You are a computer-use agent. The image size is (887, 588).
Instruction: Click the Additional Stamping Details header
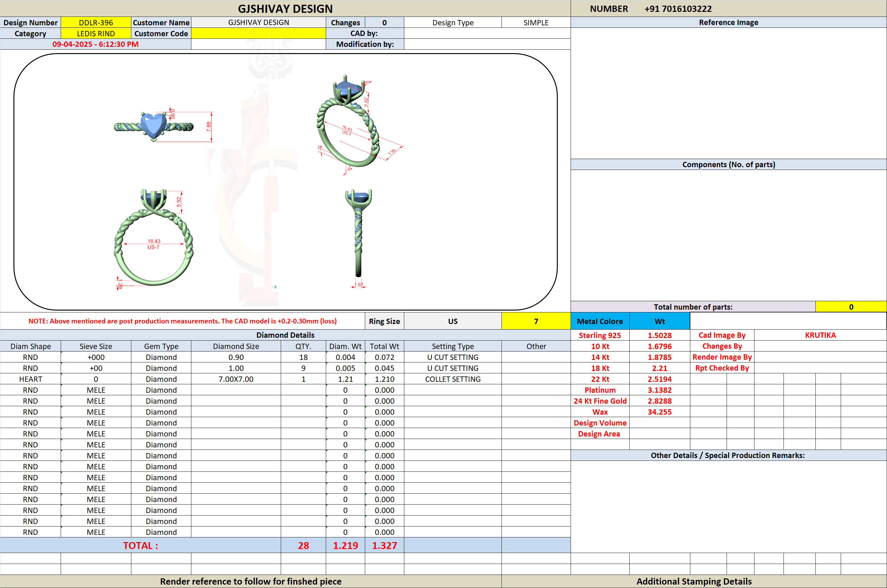[x=694, y=581]
